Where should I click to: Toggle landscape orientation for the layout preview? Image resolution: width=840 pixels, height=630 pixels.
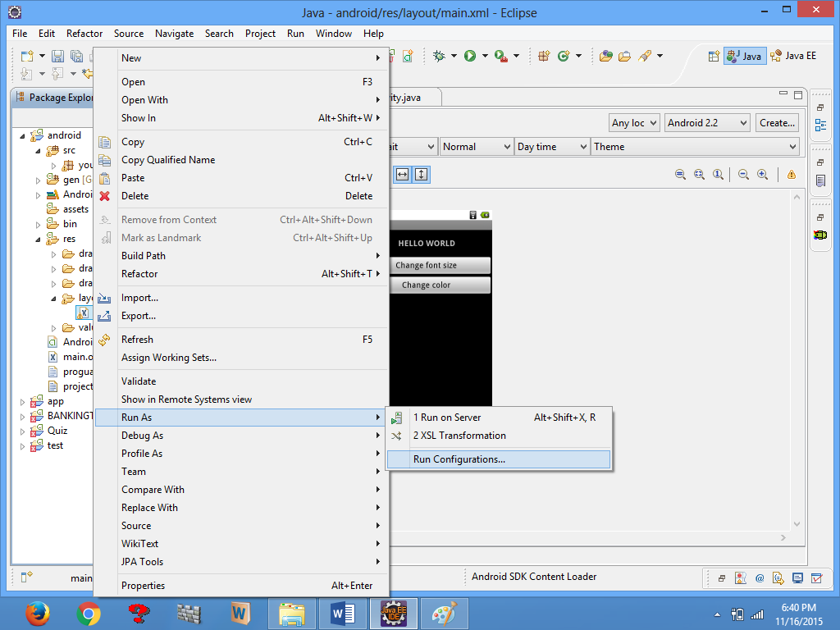point(402,174)
